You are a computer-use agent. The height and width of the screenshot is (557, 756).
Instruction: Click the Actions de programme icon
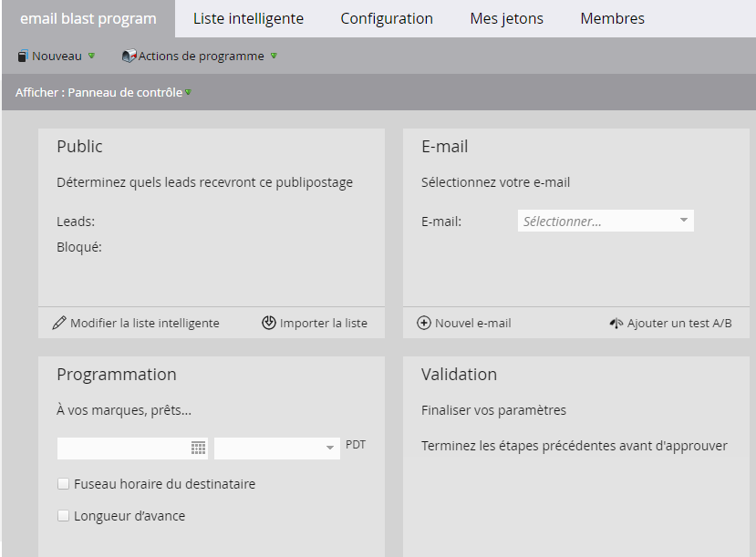click(x=129, y=57)
